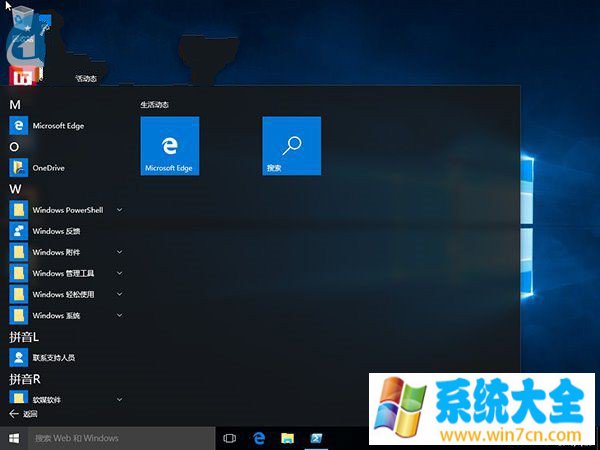Click the PowerShell taskbar icon

(316, 438)
